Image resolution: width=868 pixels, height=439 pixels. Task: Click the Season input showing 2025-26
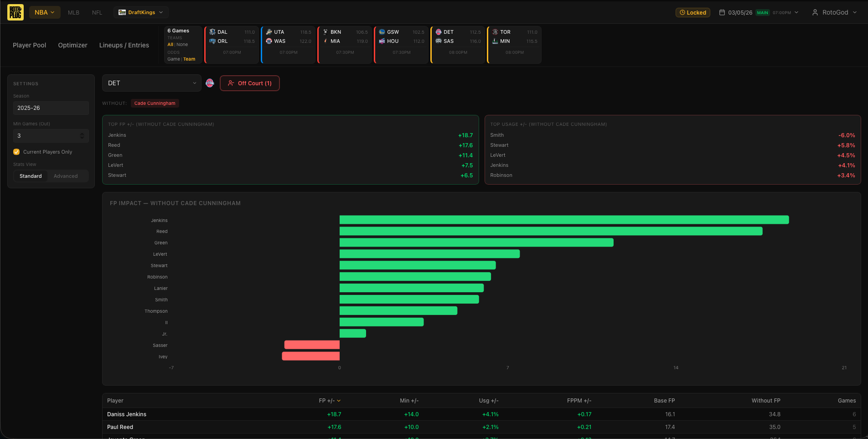(51, 108)
